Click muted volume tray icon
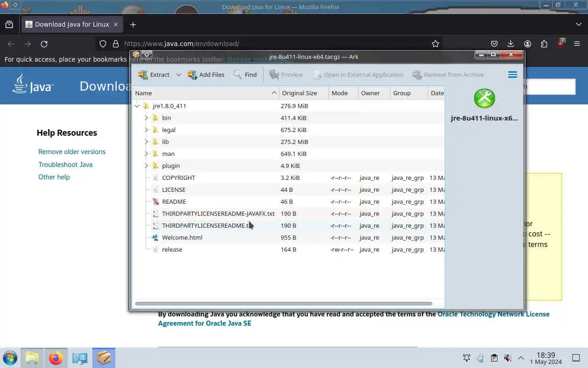This screenshot has width=588, height=368. [508, 358]
